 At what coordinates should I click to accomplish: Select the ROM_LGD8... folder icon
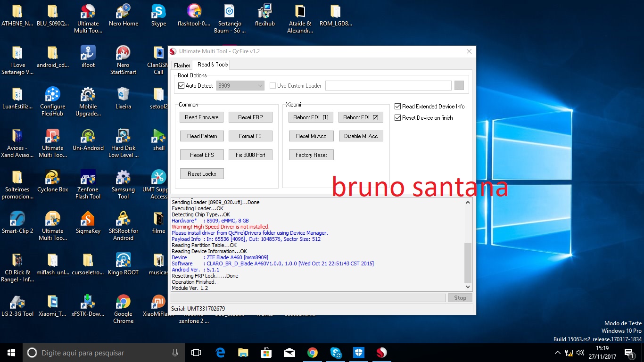point(336,16)
